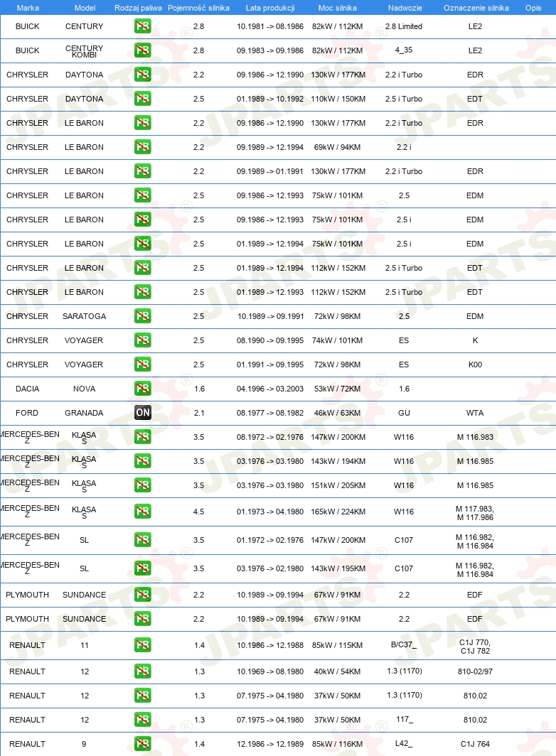Select the NOVA model cell

84,388
